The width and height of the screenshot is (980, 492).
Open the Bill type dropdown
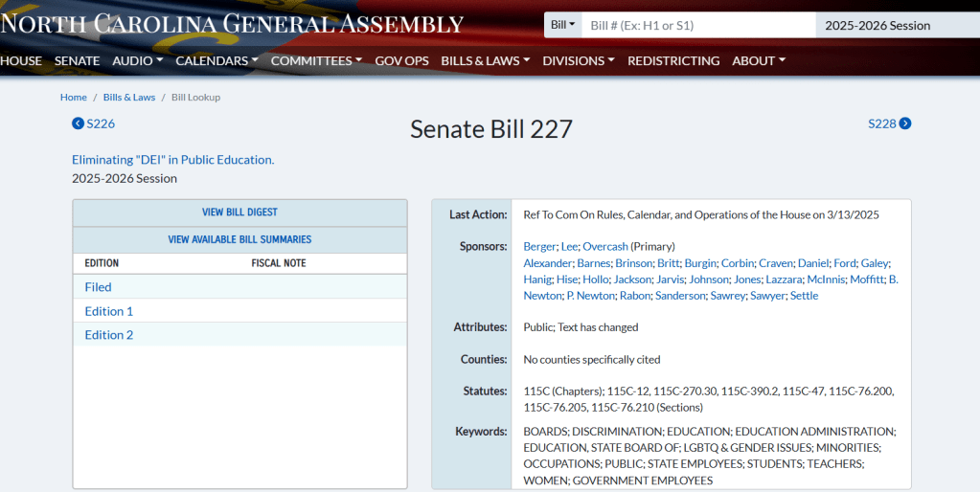[x=562, y=25]
